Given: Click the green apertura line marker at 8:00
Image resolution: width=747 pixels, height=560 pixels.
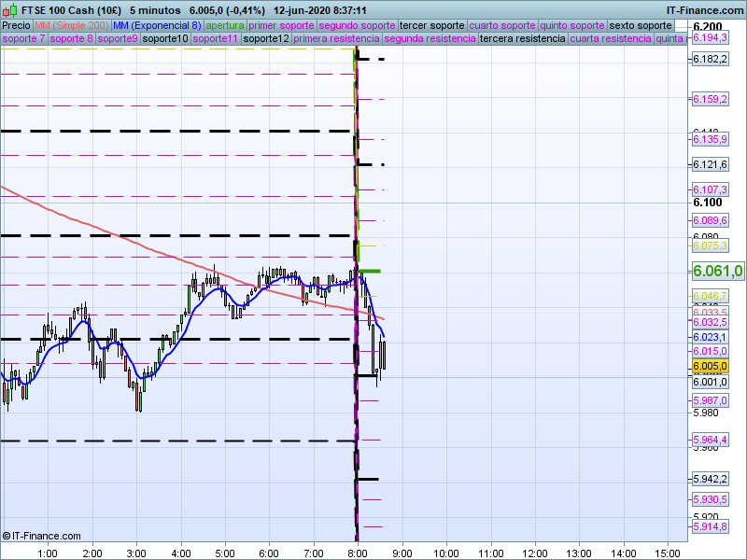Looking at the screenshot, I should pyautogui.click(x=370, y=271).
